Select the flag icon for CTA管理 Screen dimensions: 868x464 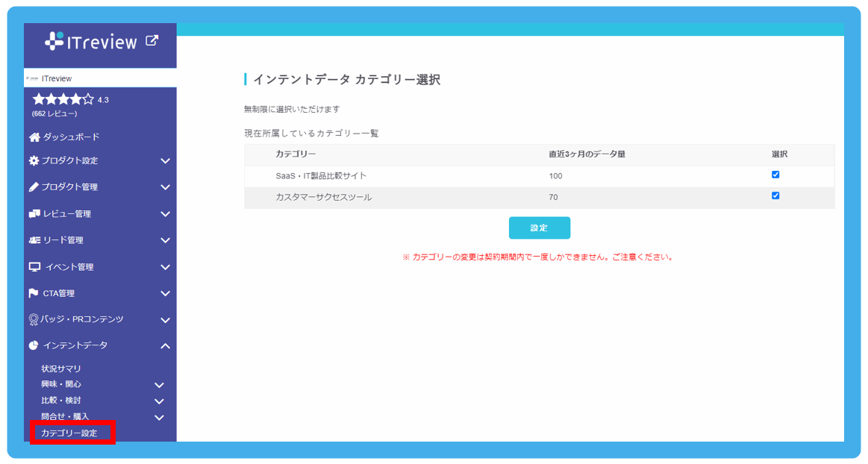[34, 292]
